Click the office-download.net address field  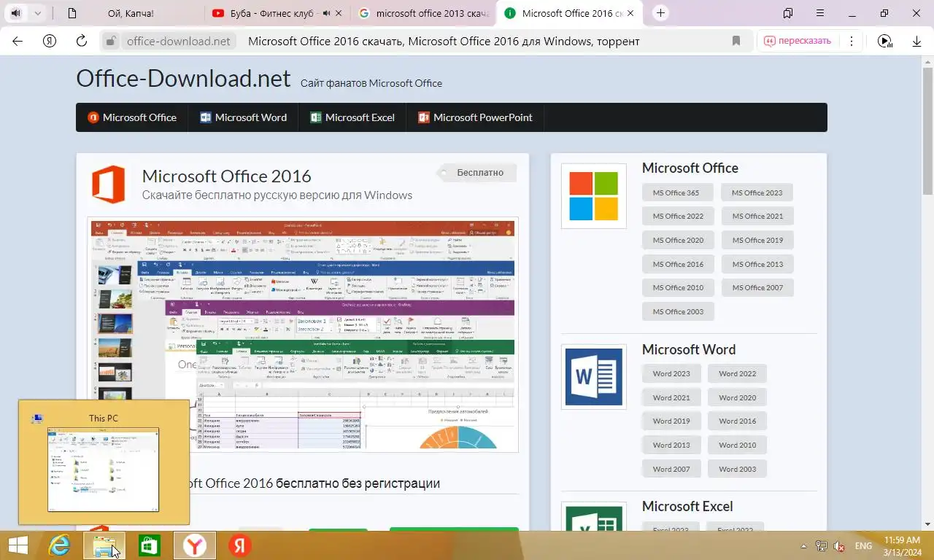coord(179,42)
